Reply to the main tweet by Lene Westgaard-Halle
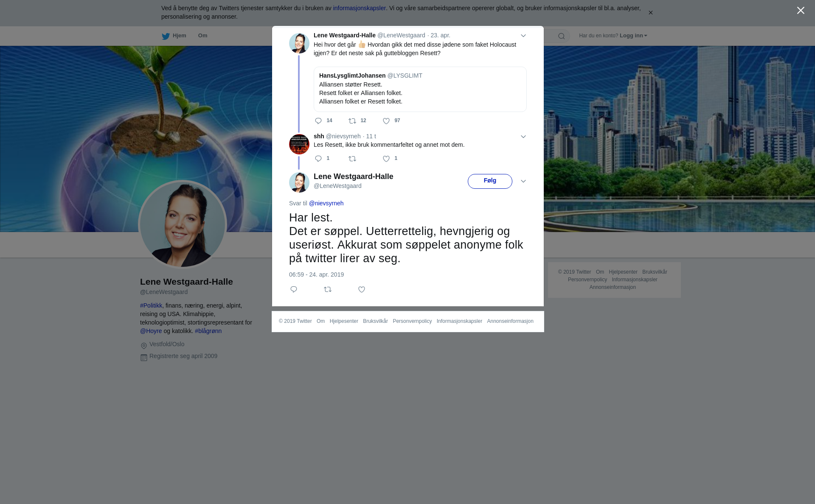The height and width of the screenshot is (504, 815). point(294,289)
